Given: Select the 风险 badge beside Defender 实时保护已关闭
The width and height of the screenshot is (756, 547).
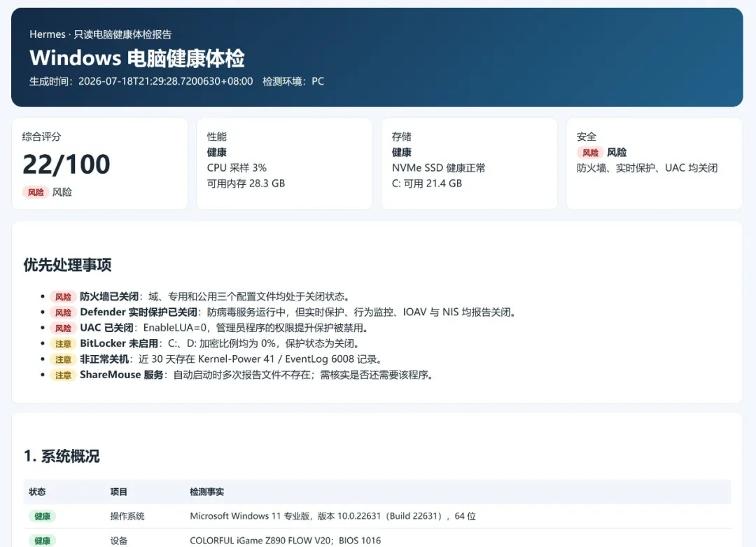Looking at the screenshot, I should click(63, 312).
